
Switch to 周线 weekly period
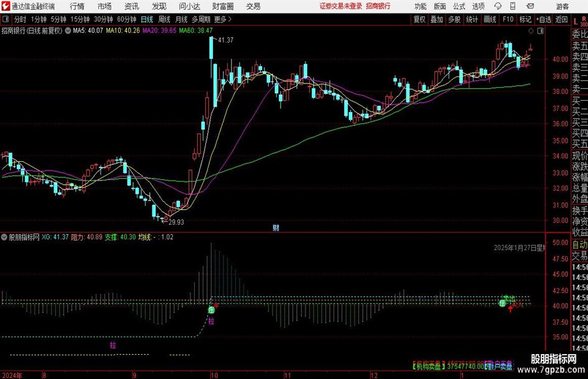[x=164, y=19]
